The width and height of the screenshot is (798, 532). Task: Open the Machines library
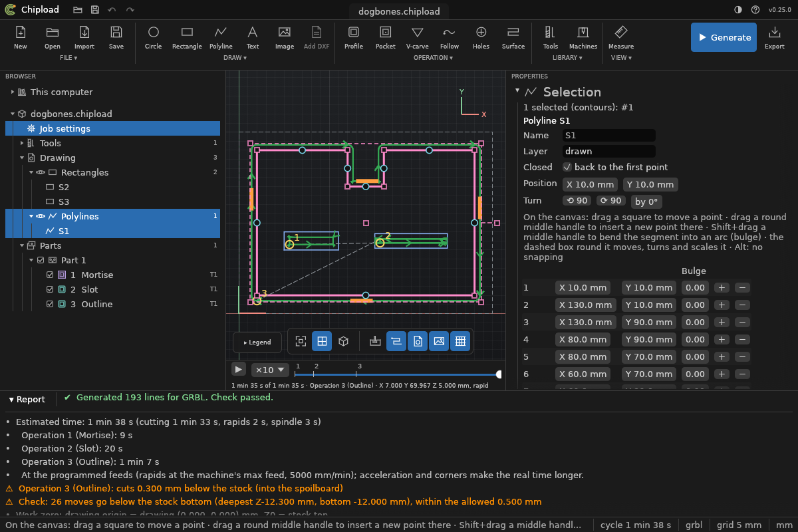pyautogui.click(x=583, y=37)
